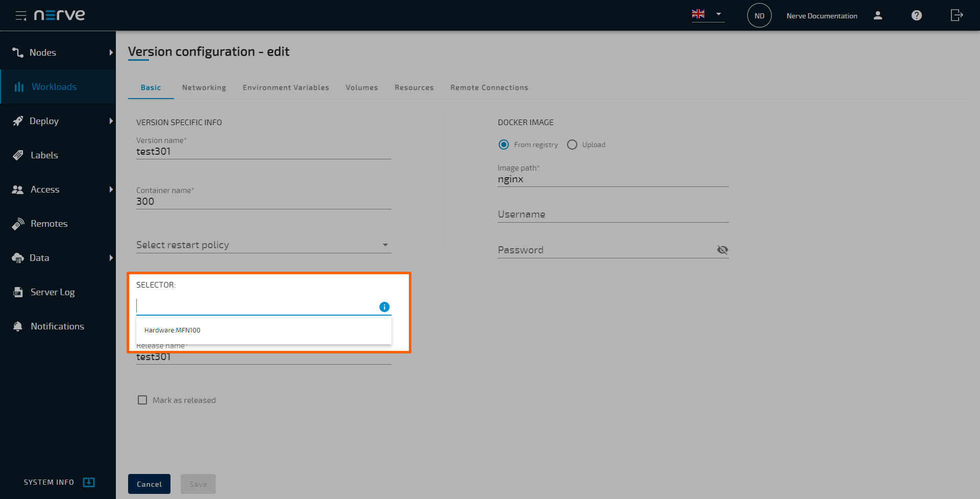This screenshot has height=499, width=980.
Task: Click the System Info download icon
Action: pyautogui.click(x=89, y=482)
